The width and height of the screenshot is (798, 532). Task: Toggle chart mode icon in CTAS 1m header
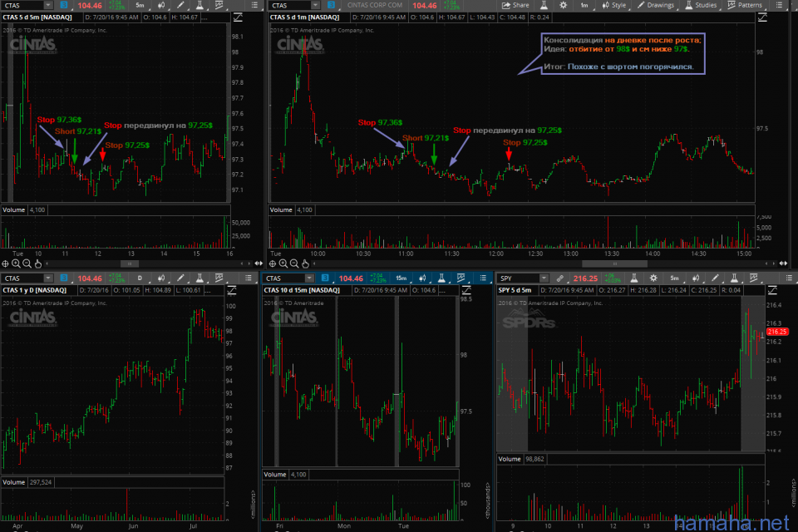[762, 17]
